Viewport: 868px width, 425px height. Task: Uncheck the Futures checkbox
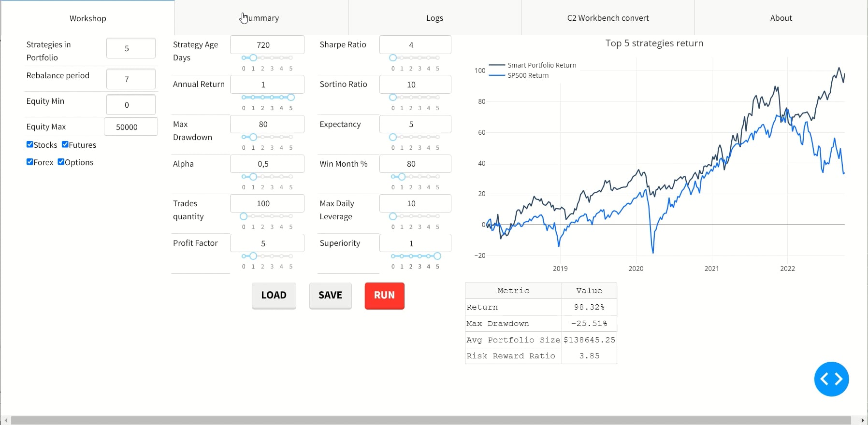(65, 144)
